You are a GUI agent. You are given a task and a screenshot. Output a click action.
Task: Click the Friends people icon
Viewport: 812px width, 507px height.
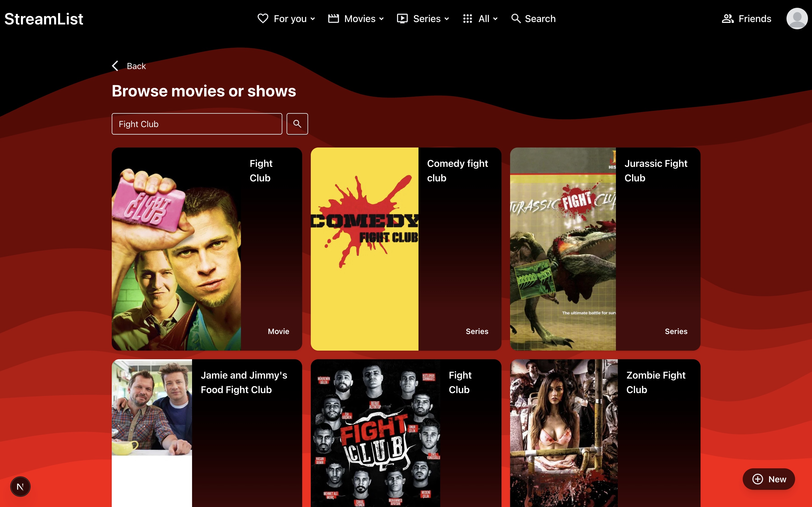[x=728, y=19]
